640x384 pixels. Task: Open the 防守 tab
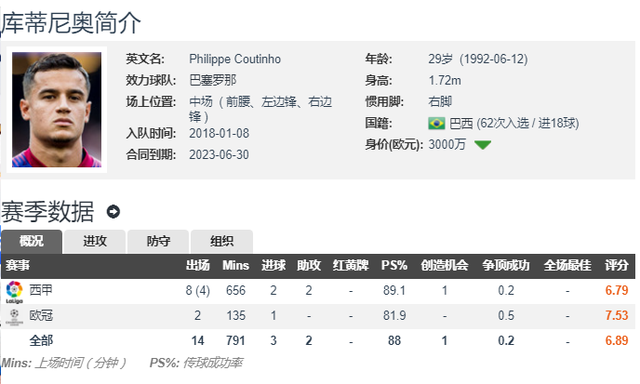[x=158, y=241]
